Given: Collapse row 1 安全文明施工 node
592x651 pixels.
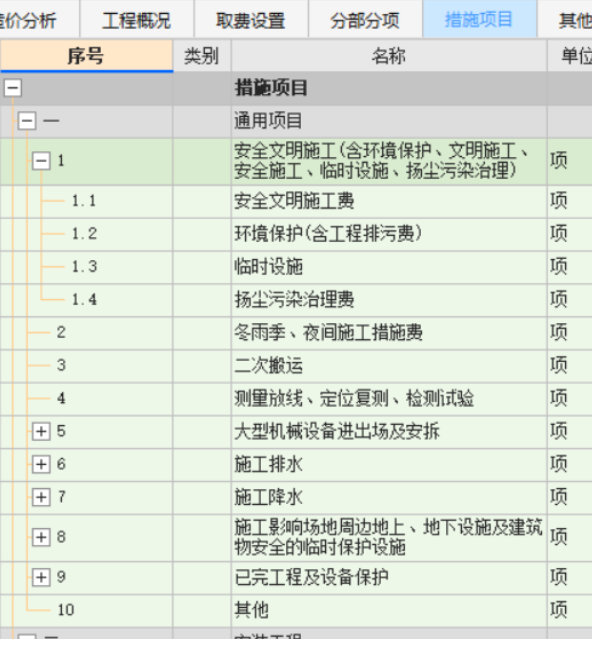Looking at the screenshot, I should coord(41,161).
